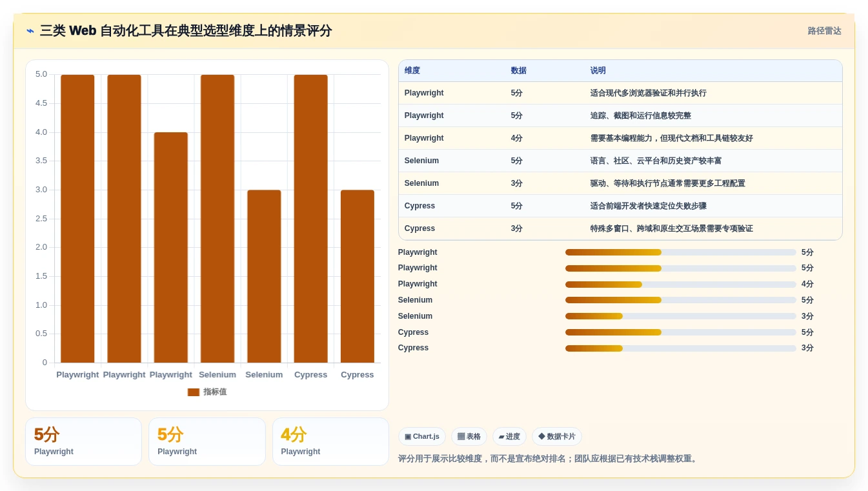Click the 4分 Playwright data card
This screenshot has width=868, height=491.
330,441
